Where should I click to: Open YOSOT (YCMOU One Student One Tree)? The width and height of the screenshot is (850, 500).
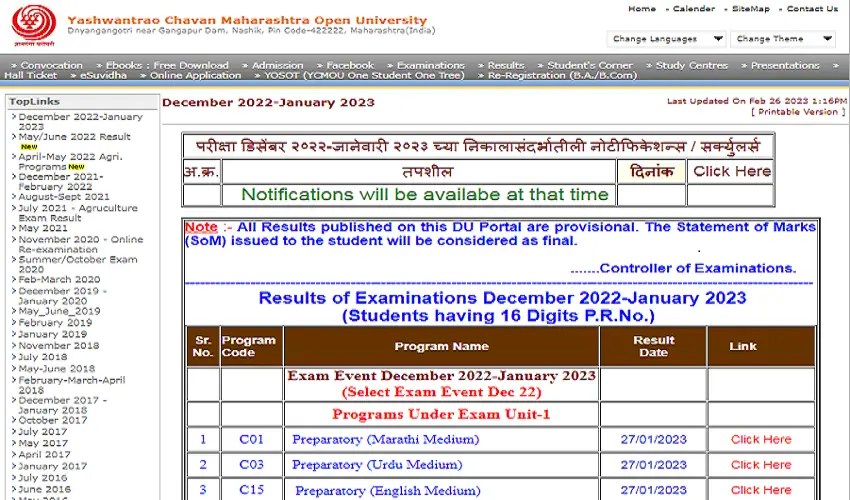[x=364, y=75]
